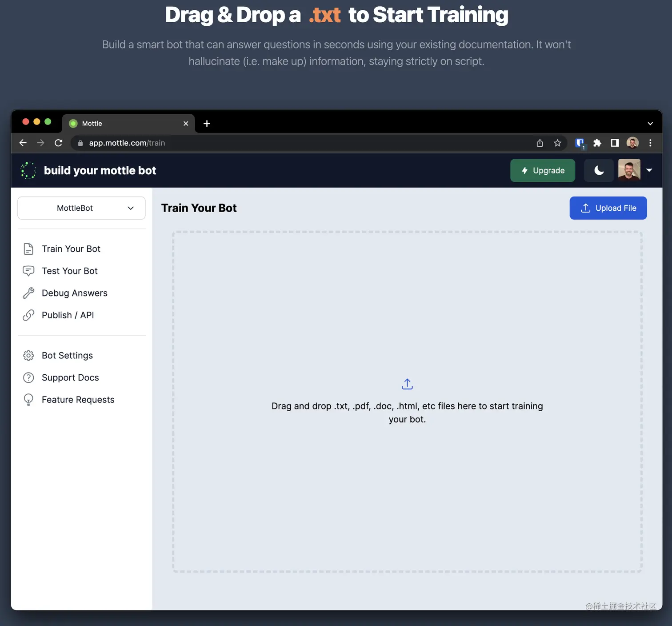Open the Bitwarden extension icon
Image resolution: width=672 pixels, height=626 pixels.
coord(580,143)
